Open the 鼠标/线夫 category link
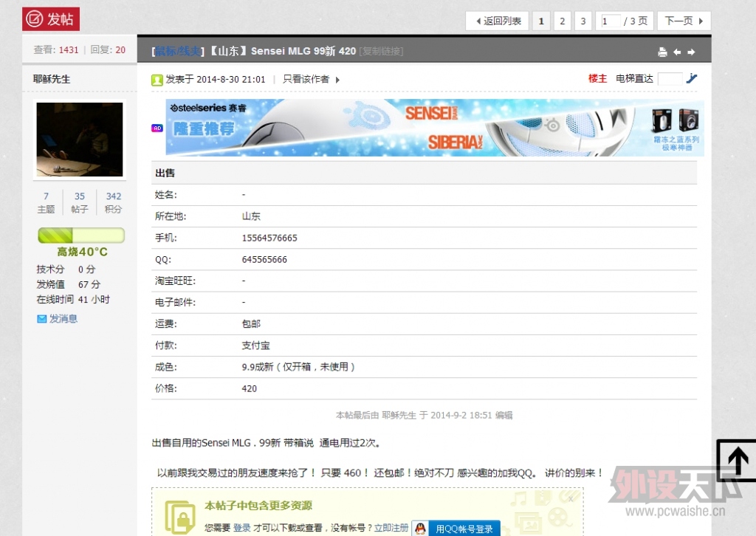The width and height of the screenshot is (756, 536). pos(177,51)
